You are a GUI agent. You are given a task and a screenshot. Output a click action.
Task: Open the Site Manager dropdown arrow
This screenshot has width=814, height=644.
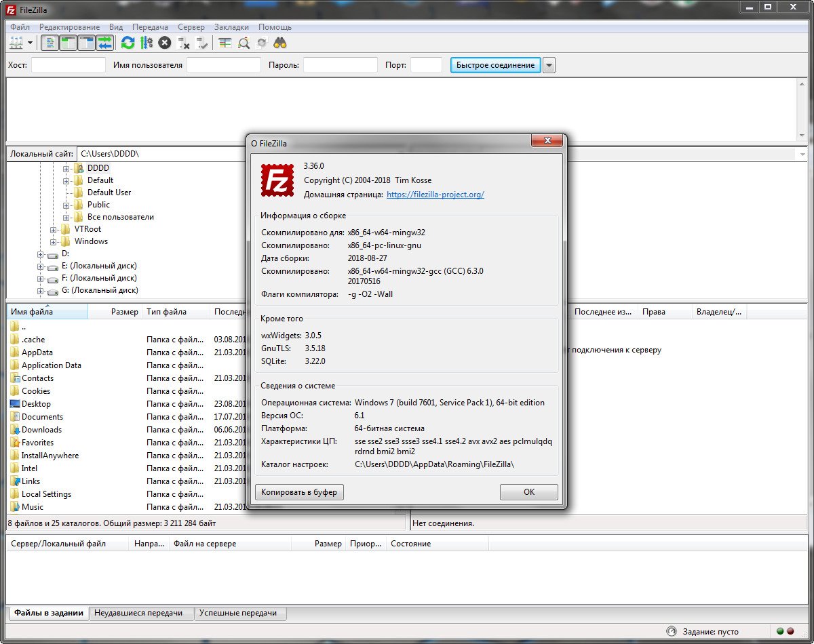click(x=30, y=43)
